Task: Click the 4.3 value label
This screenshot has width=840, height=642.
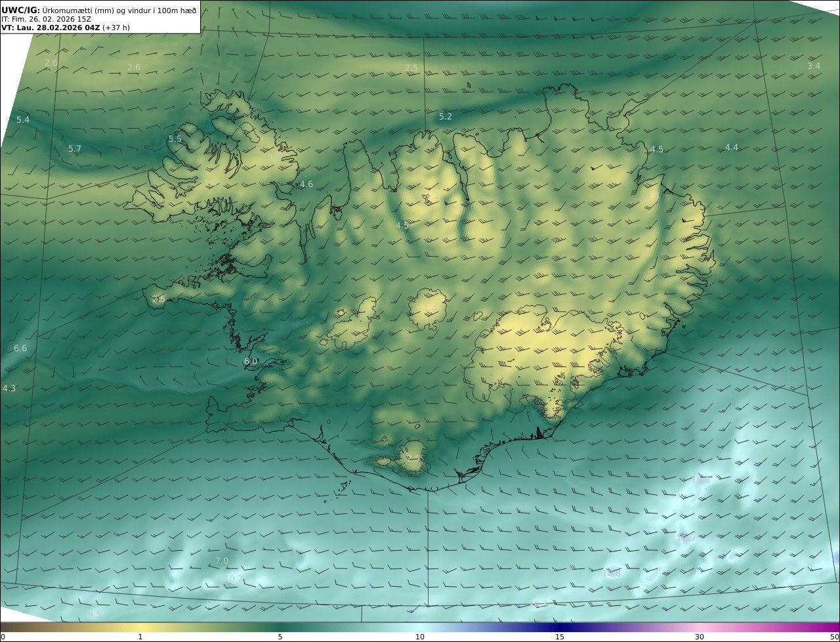Action: pos(9,389)
